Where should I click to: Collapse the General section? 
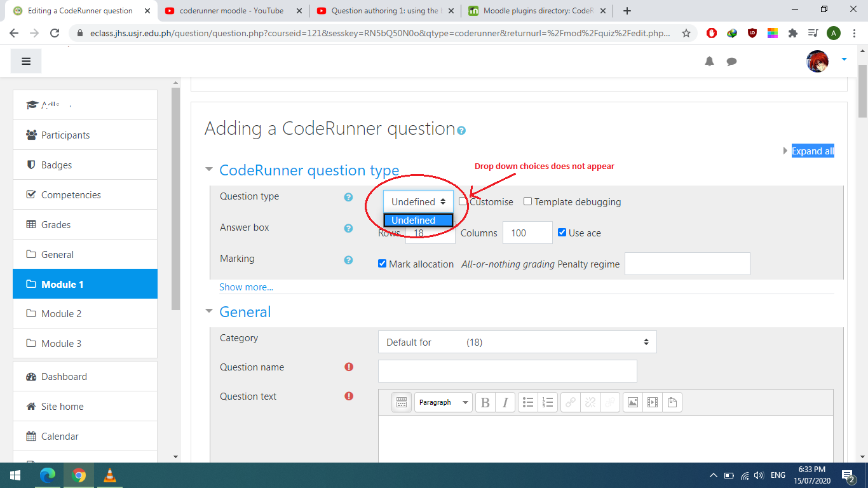(209, 311)
